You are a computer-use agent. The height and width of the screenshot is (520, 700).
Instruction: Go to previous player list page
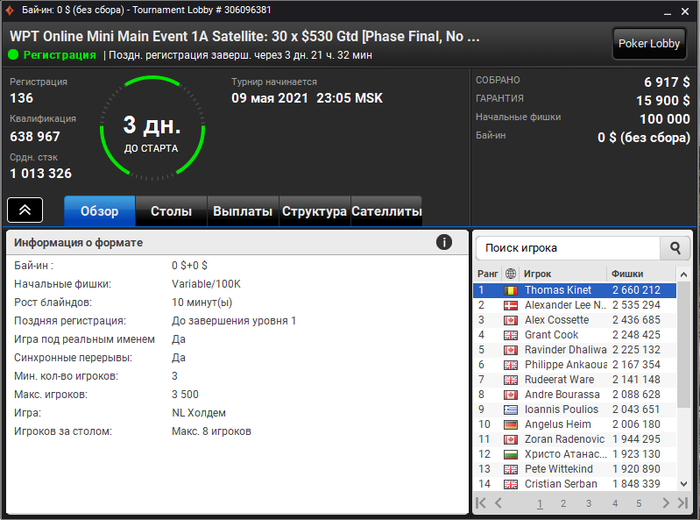coord(498,503)
